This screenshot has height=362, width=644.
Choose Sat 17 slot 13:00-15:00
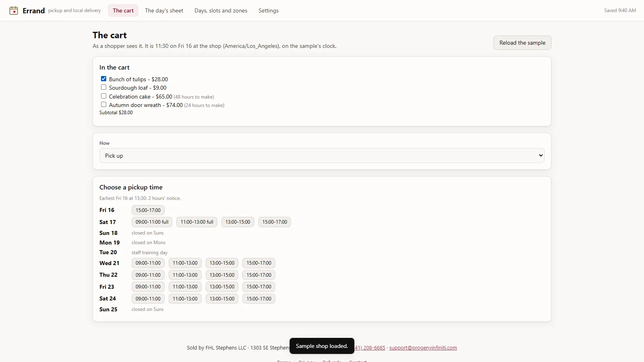[238, 222]
